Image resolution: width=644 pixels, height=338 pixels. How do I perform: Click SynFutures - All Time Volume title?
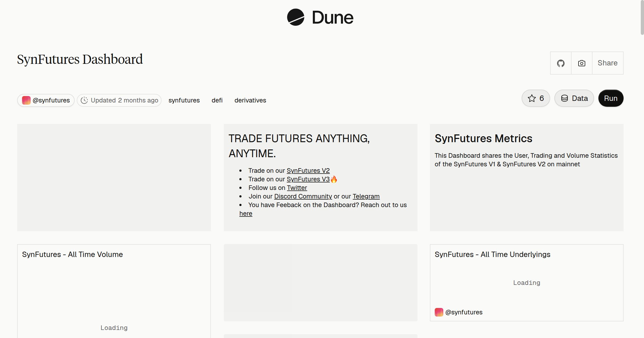click(x=72, y=254)
